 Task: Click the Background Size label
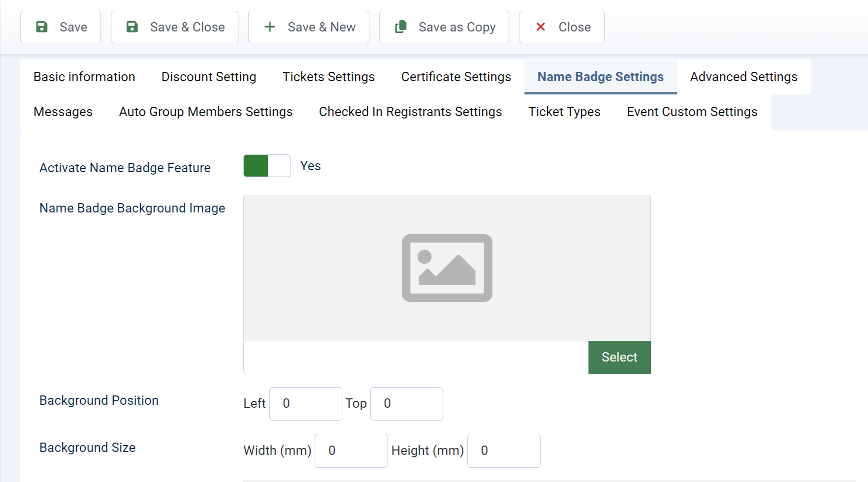point(88,448)
